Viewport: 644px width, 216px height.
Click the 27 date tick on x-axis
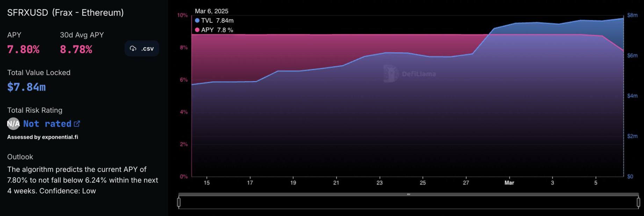pos(466,183)
